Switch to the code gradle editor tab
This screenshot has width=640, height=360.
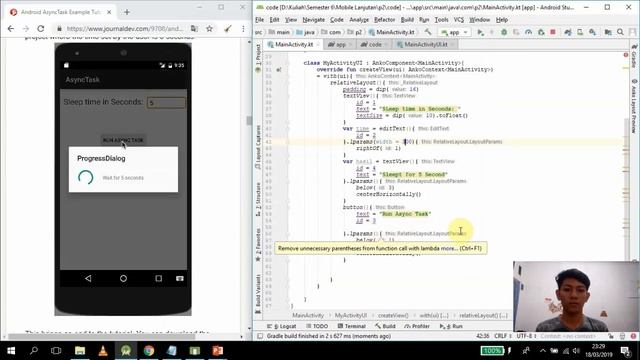click(x=374, y=44)
